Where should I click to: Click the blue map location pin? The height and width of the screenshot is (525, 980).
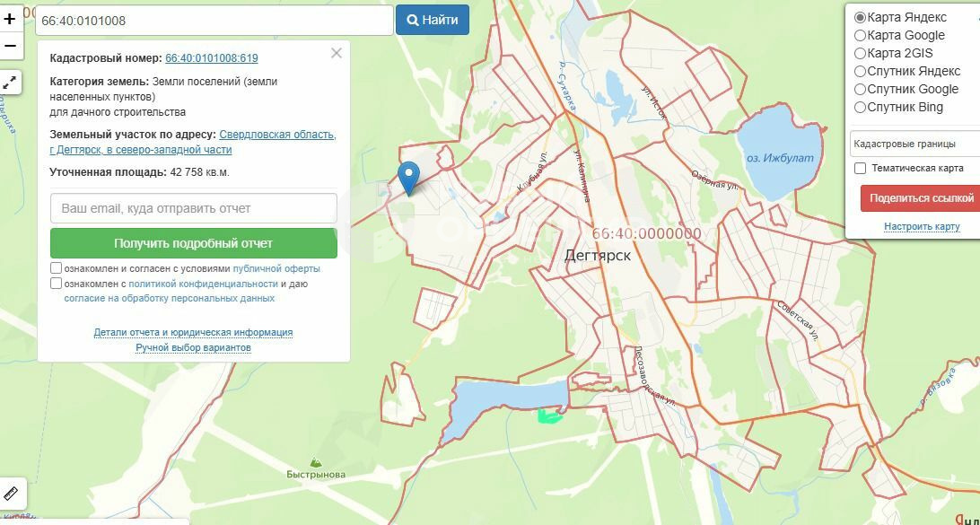click(x=409, y=177)
